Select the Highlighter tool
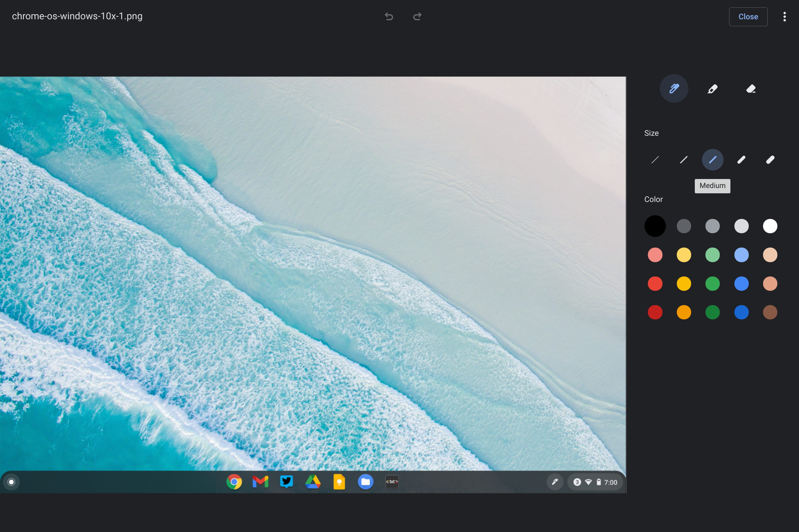This screenshot has height=532, width=799. (712, 89)
